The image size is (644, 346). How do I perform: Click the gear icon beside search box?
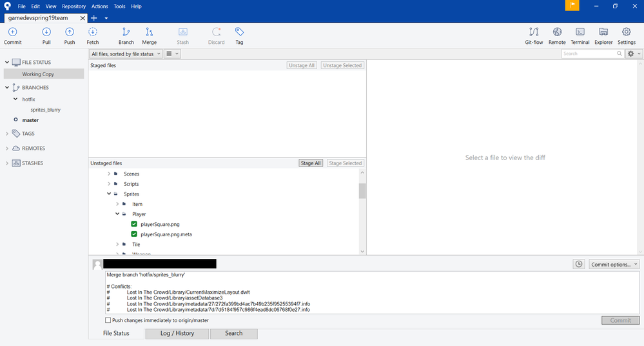click(x=631, y=54)
